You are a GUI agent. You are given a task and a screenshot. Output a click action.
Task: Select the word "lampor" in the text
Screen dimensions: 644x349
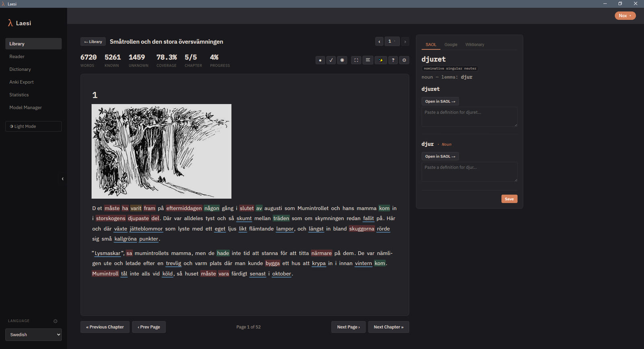tap(285, 229)
